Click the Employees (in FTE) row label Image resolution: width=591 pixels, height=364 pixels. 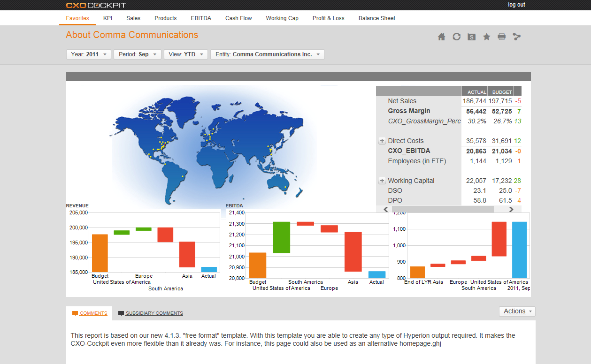(x=417, y=161)
